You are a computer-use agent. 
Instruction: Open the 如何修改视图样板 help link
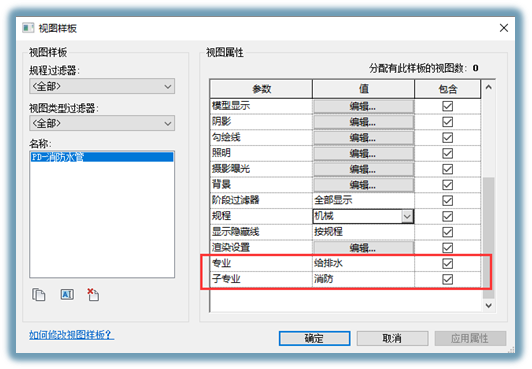(x=71, y=335)
